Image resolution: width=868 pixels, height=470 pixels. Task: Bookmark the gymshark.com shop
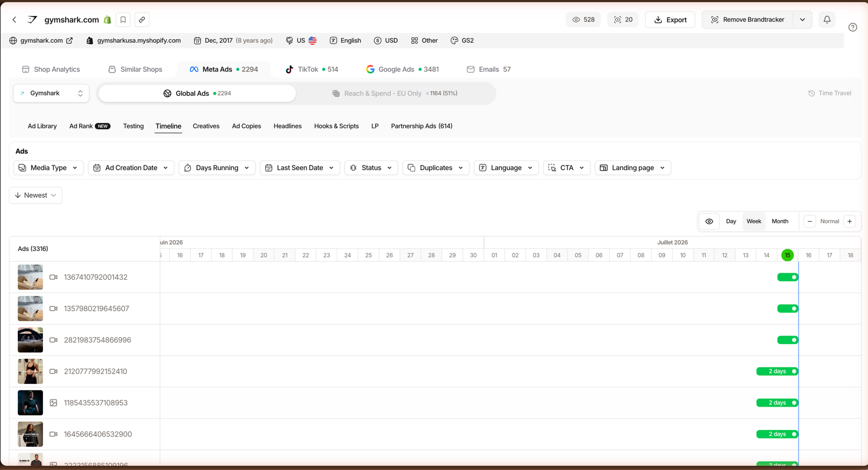(x=123, y=20)
